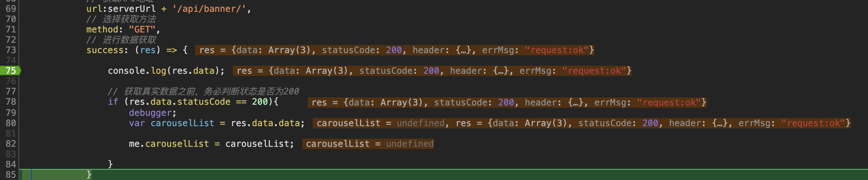Toggle a breakpoint on line 78
The height and width of the screenshot is (180, 868).
point(11,101)
